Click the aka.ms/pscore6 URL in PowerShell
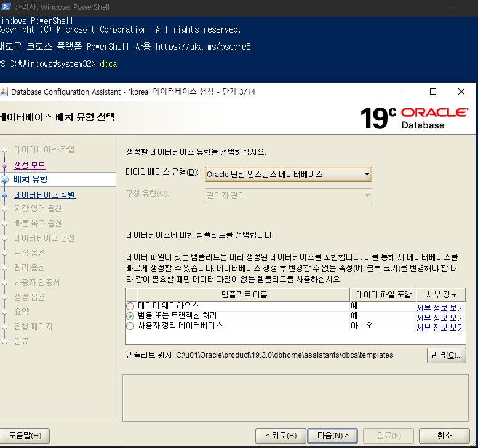This screenshot has height=448, width=478. (x=203, y=47)
